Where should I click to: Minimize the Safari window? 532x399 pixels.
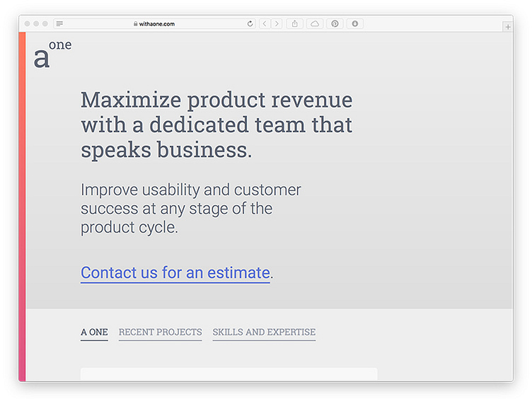click(36, 24)
